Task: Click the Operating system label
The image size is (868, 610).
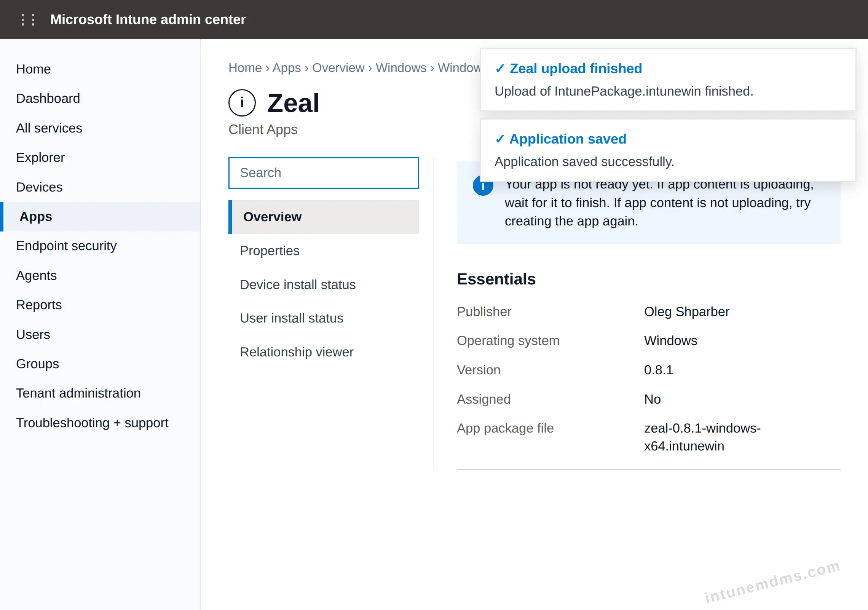Action: [x=508, y=340]
